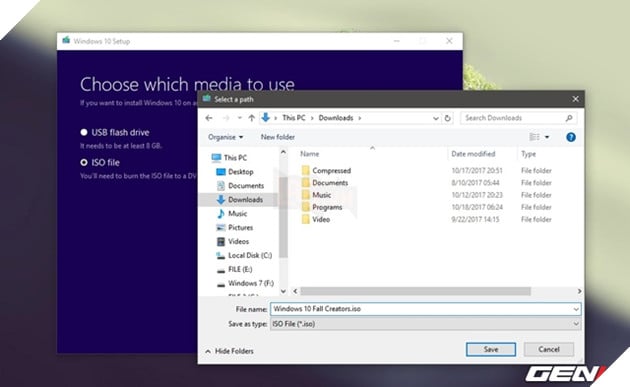Select Desktop in the navigation pane
Screen dimensions: 630x387
(x=241, y=172)
